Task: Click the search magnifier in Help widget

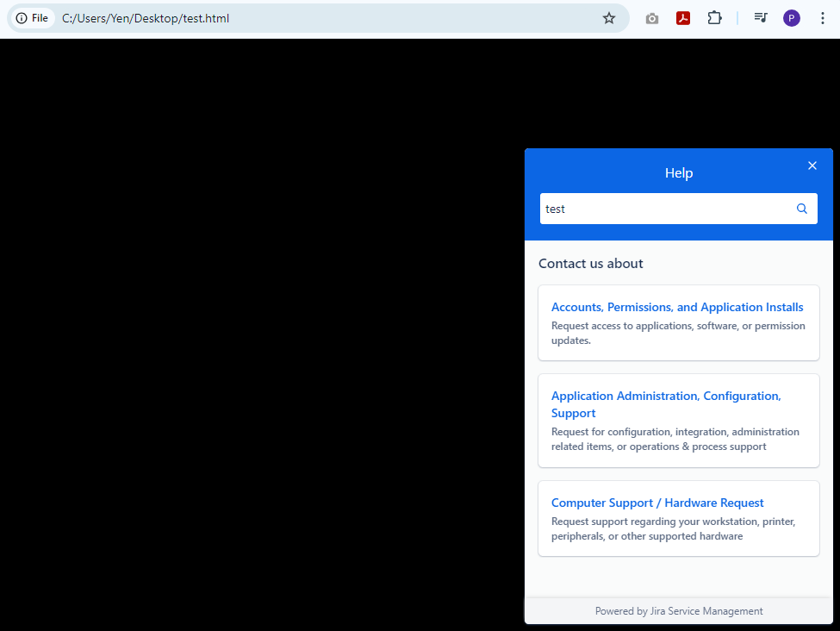Action: click(801, 209)
